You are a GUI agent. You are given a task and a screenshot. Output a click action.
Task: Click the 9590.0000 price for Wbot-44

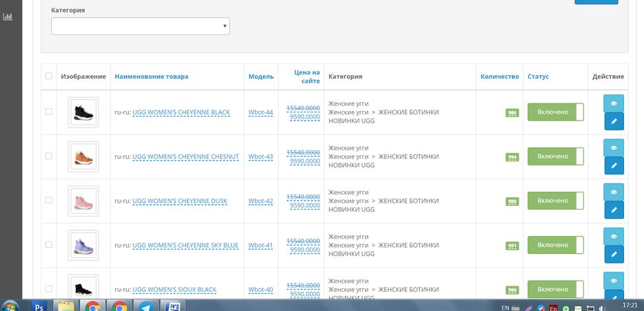point(304,117)
